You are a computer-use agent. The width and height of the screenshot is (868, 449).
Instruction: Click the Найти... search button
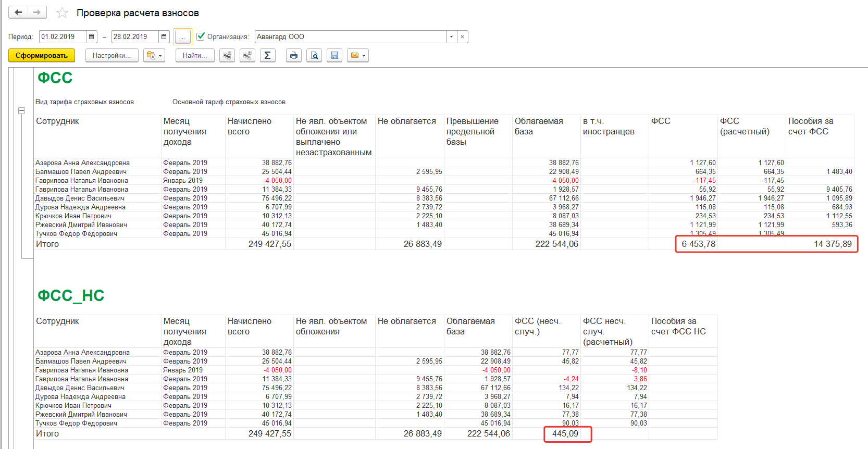coord(195,56)
